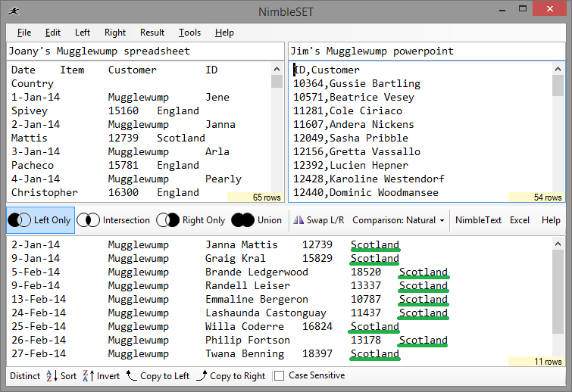The height and width of the screenshot is (392, 572).
Task: Click the result pane scroll up arrow
Action: point(558,244)
